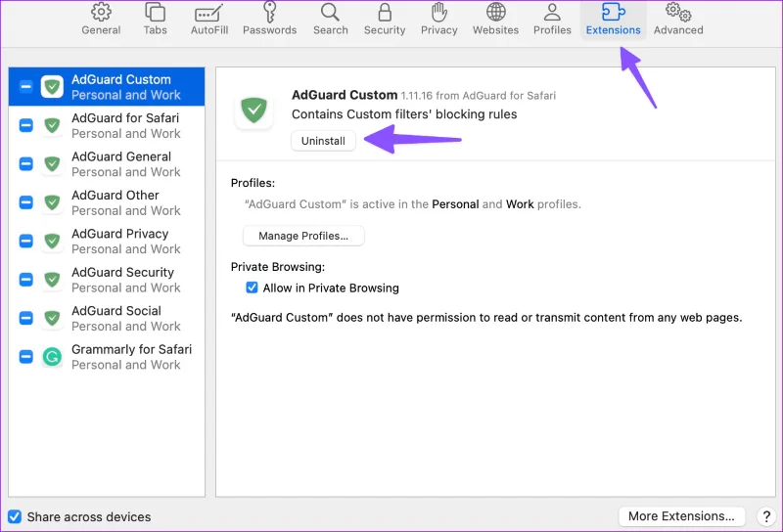Go to the Passwords preferences tab
Screen dimensions: 783x532
point(270,20)
